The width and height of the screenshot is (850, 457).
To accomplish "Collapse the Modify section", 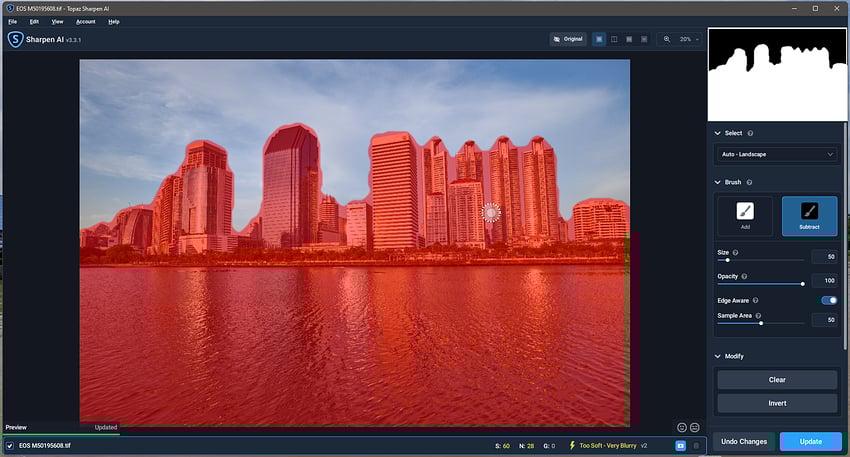I will click(x=717, y=356).
